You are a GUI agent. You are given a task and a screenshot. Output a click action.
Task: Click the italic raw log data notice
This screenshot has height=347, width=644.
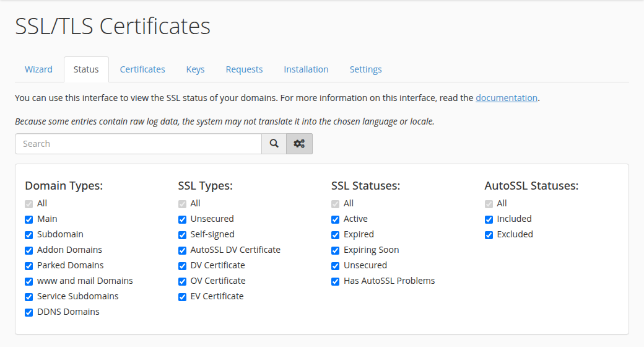click(225, 121)
